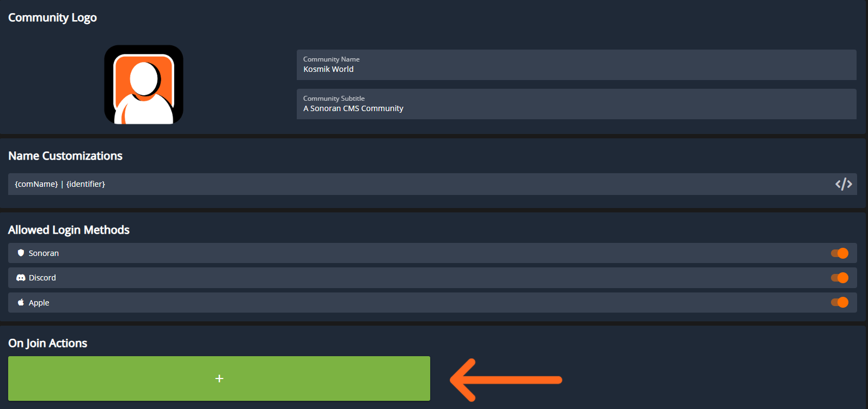Click the code brackets icon in Name Customizations
Viewport: 868px width, 409px height.
pos(843,184)
